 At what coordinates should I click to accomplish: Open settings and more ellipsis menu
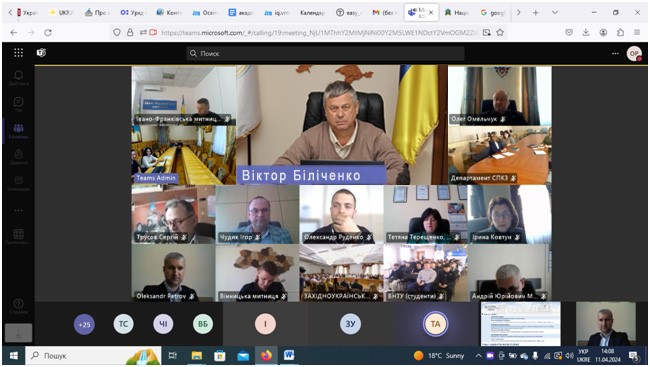(x=615, y=53)
